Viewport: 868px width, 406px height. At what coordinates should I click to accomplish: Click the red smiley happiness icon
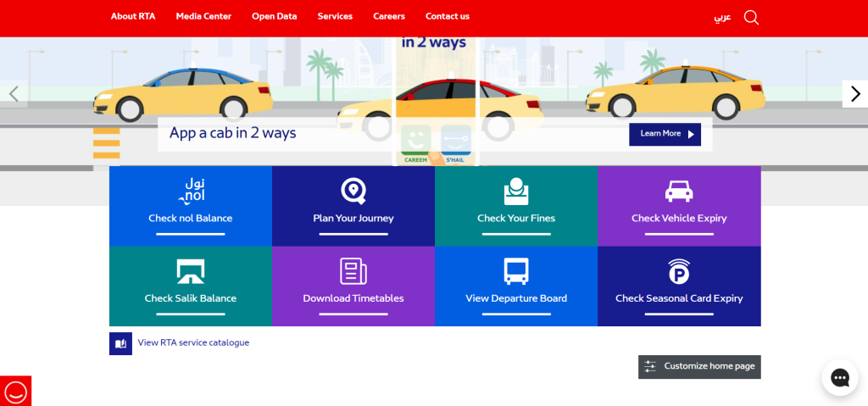15,391
